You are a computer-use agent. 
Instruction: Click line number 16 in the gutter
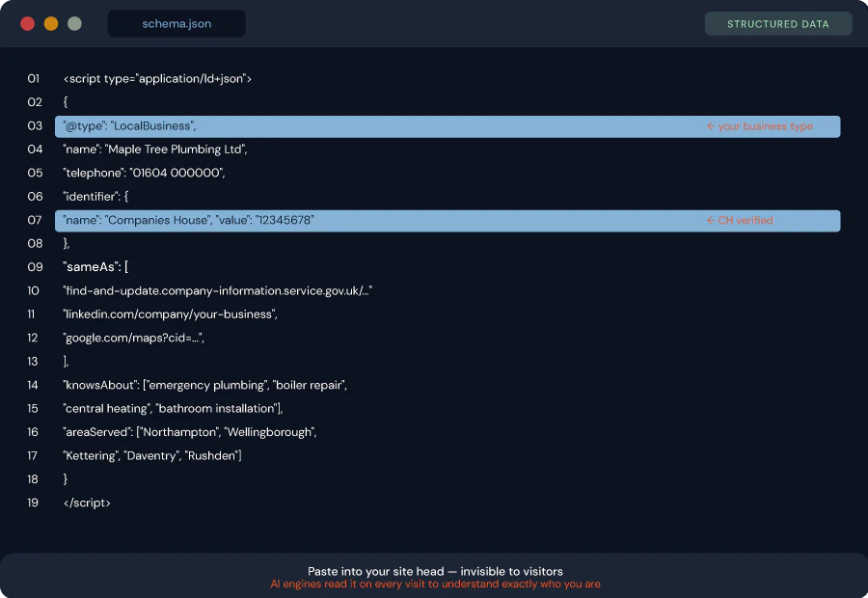(33, 432)
